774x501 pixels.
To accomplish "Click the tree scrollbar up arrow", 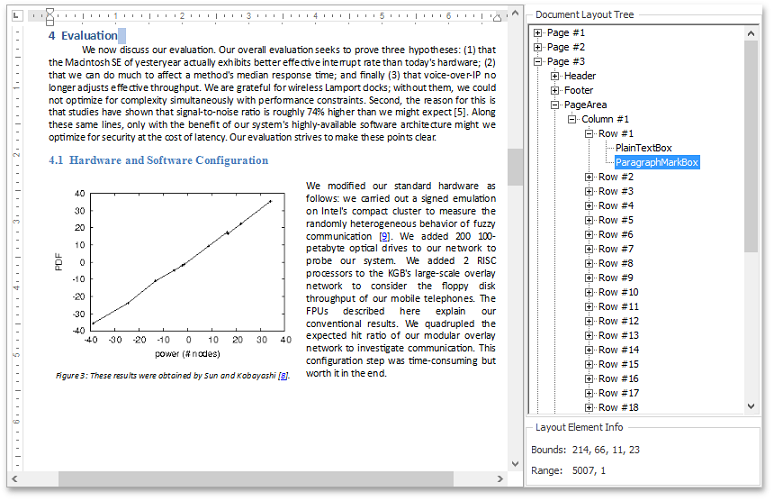I will pos(751,34).
